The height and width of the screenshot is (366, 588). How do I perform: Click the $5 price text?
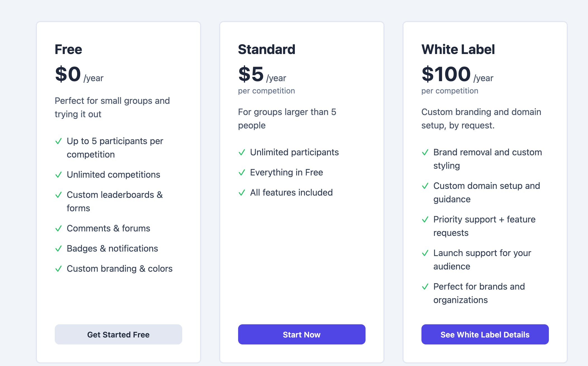pyautogui.click(x=251, y=74)
